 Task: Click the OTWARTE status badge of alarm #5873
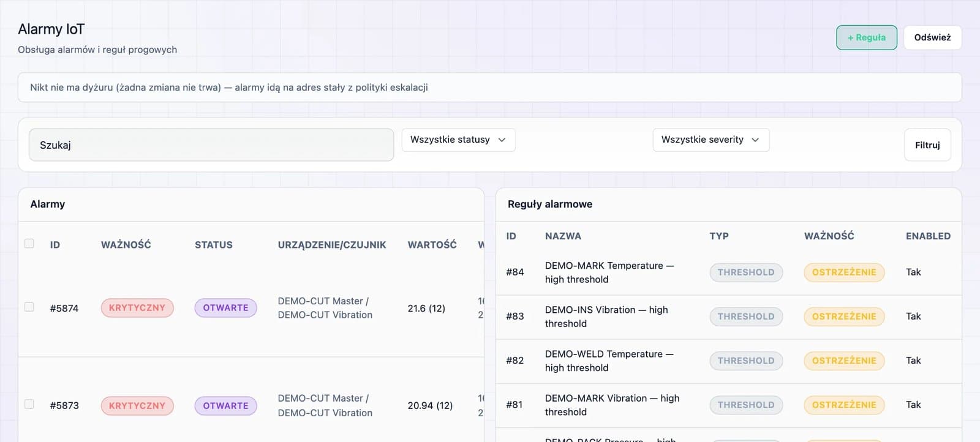click(x=225, y=405)
